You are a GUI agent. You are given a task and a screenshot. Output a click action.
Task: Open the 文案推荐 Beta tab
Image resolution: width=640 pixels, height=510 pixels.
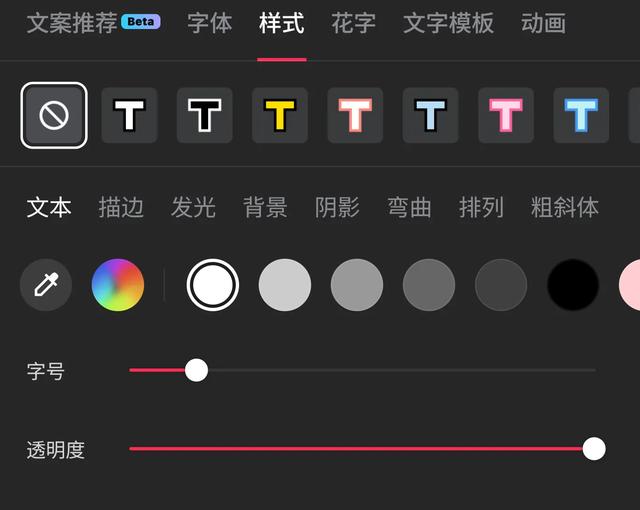[93, 23]
